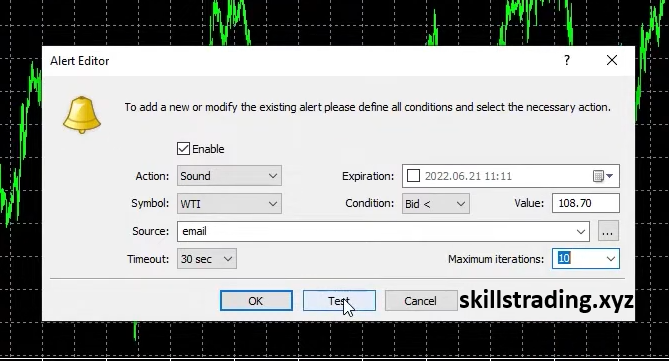Uncheck the Enable checkbox
The height and width of the screenshot is (361, 669).
point(183,149)
